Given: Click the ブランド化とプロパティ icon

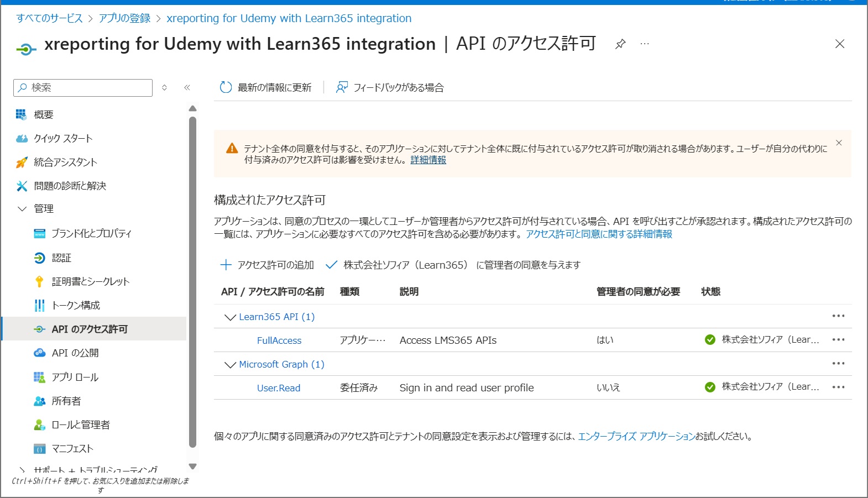Looking at the screenshot, I should (x=39, y=233).
